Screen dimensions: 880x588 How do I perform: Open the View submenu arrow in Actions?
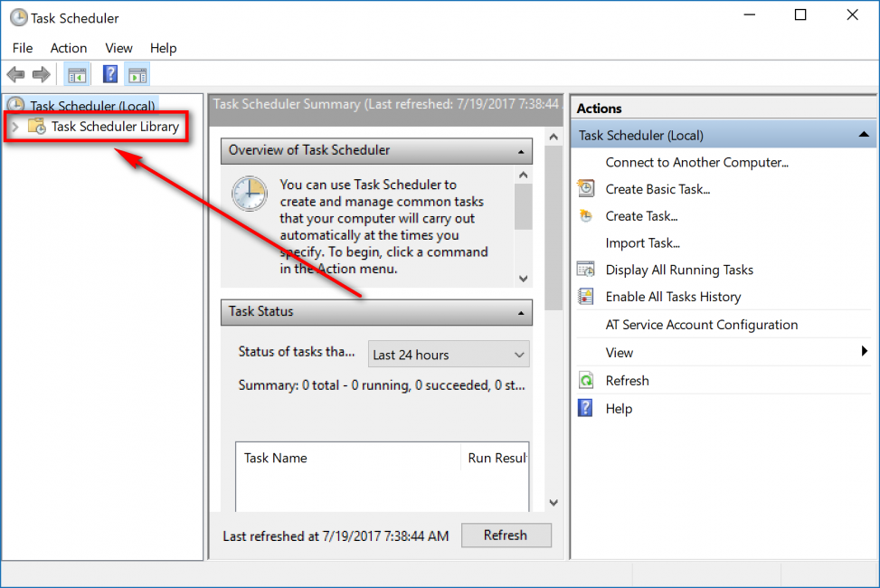(865, 351)
